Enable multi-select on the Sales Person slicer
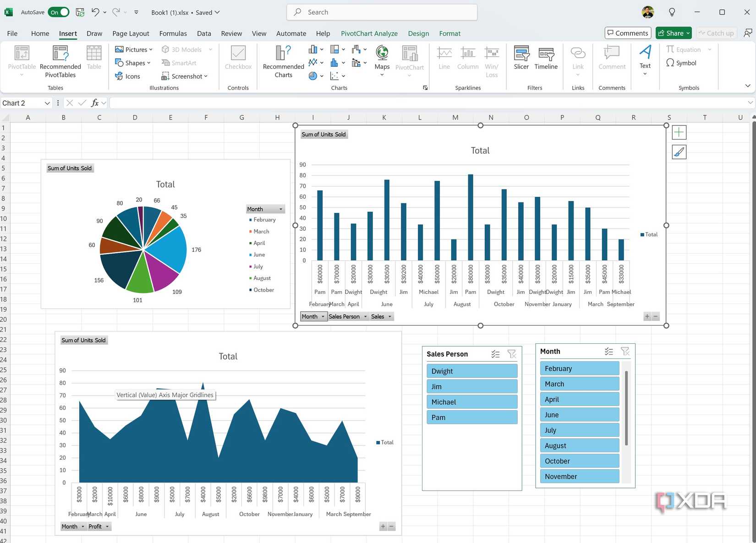 point(495,353)
